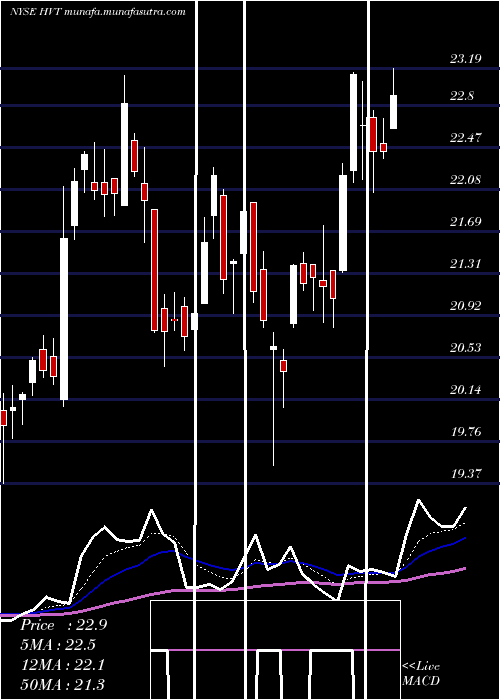
Task: Click the Price : 22.9 readout
Action: (x=64, y=625)
